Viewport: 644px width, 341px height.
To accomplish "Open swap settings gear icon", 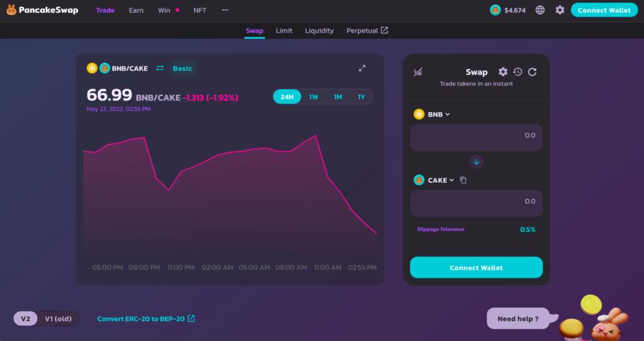I will tap(502, 72).
